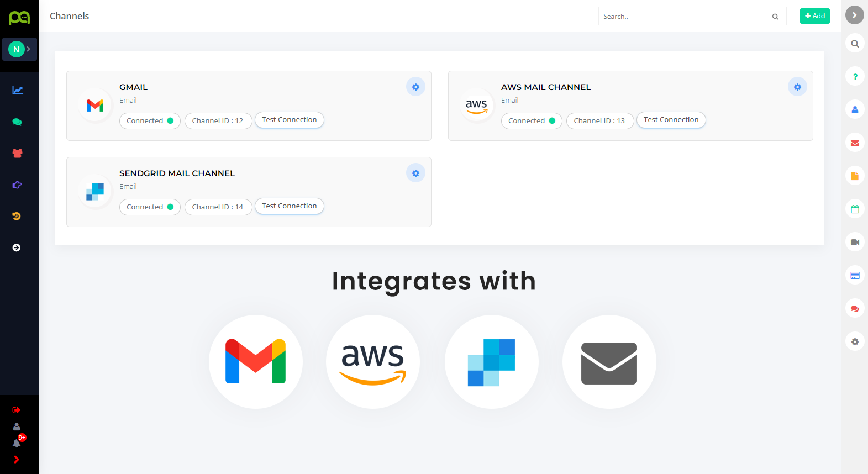Open the settings gear in the right sidebar
The width and height of the screenshot is (868, 474).
pyautogui.click(x=855, y=342)
